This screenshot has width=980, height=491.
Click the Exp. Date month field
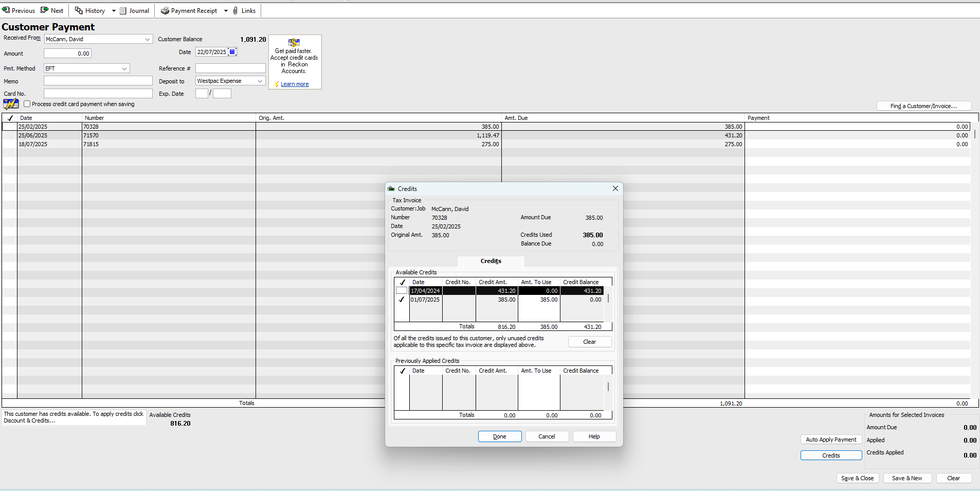[x=202, y=93]
